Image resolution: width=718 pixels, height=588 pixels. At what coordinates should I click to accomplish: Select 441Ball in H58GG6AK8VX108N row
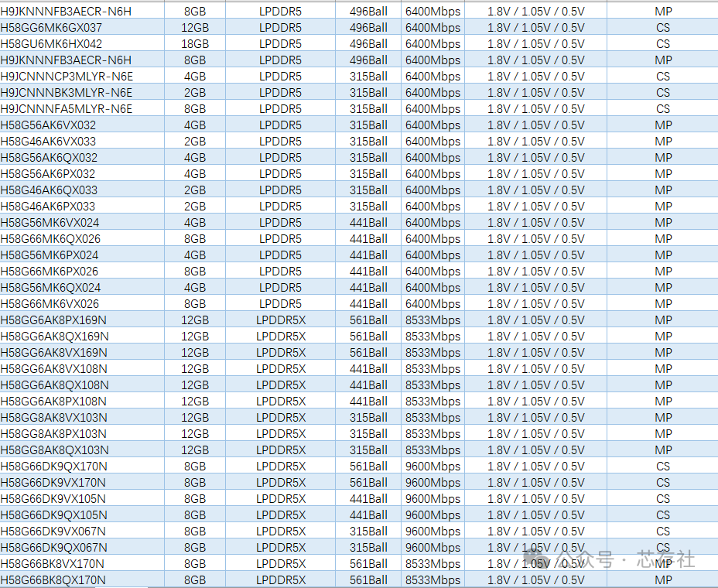pyautogui.click(x=368, y=369)
